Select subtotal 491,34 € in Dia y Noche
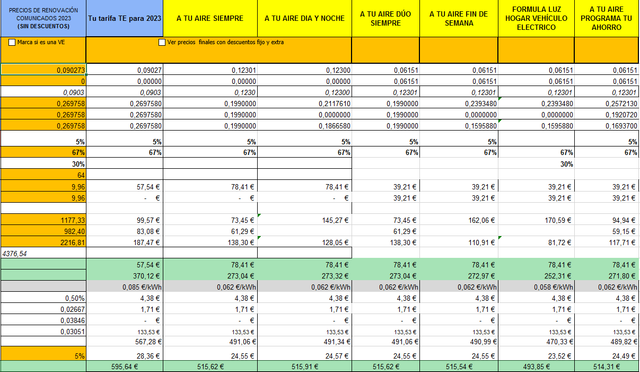 304,341
